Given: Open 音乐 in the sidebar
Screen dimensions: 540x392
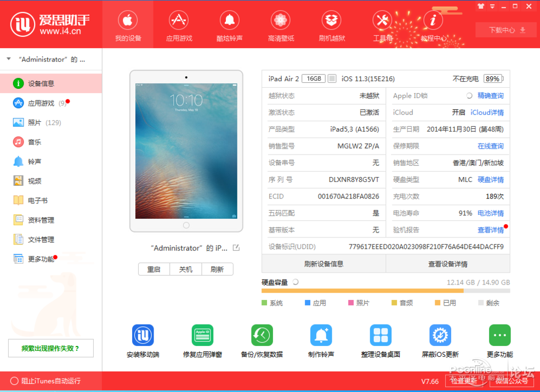Looking at the screenshot, I should pyautogui.click(x=51, y=142).
